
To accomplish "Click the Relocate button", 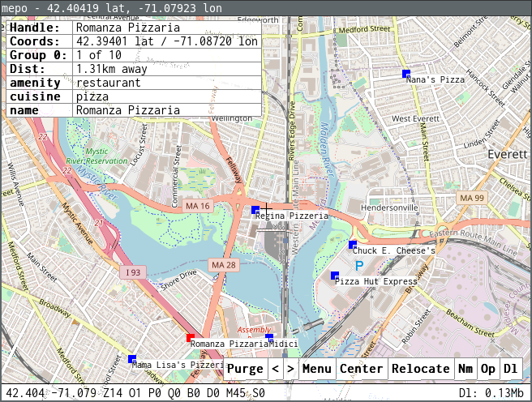I will tap(421, 369).
